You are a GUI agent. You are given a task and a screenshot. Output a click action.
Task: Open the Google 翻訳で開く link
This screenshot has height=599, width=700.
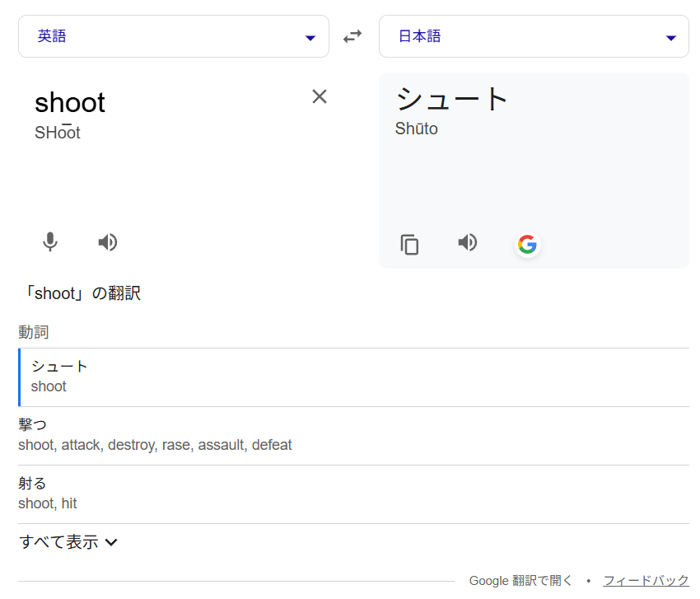520,581
